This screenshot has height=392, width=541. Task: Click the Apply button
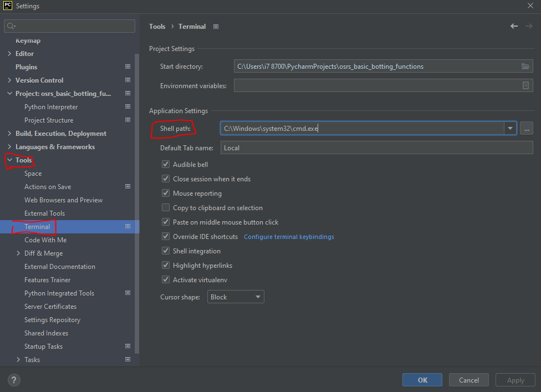click(x=516, y=380)
